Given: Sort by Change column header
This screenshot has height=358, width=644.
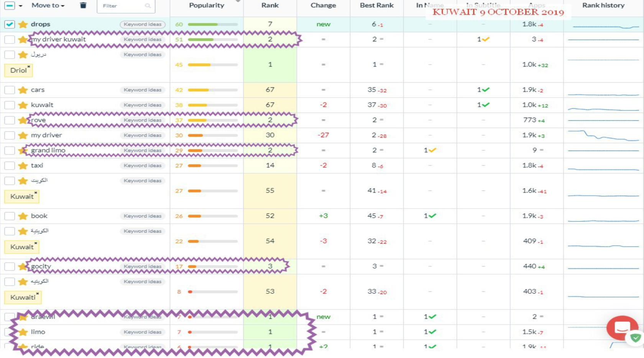Looking at the screenshot, I should click(x=323, y=5).
